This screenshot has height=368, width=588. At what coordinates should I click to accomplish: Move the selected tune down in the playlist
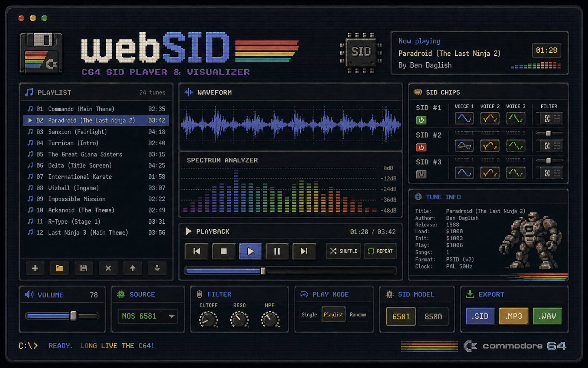157,268
